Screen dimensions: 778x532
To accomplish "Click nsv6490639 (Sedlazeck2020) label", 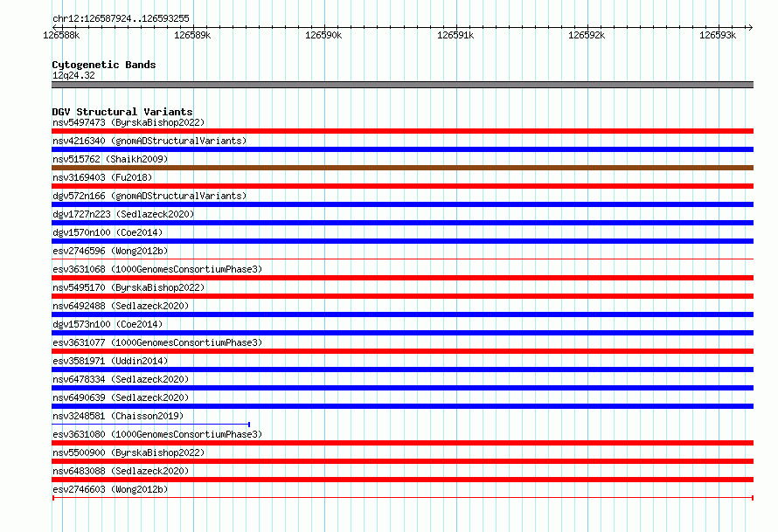I will click(121, 397).
